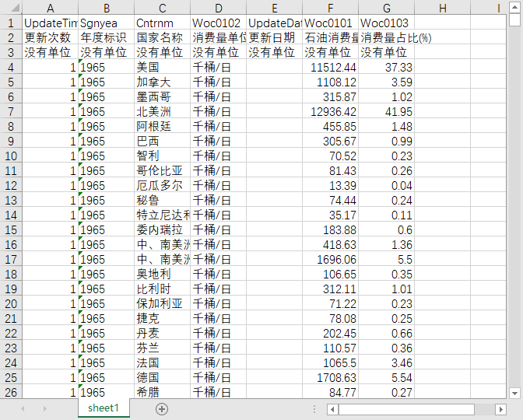This screenshot has width=523, height=420.
Task: Select value cell 1708.63
Action: coord(330,377)
